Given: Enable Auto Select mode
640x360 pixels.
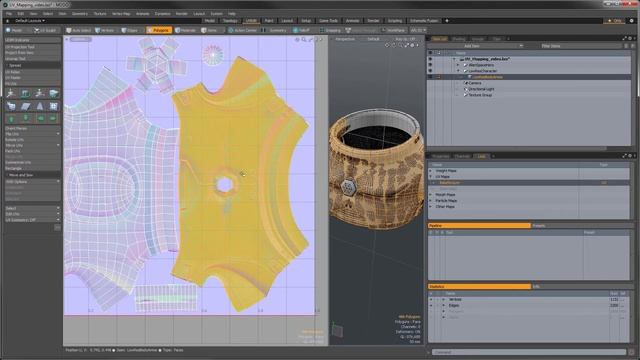Looking at the screenshot, I should [x=79, y=30].
